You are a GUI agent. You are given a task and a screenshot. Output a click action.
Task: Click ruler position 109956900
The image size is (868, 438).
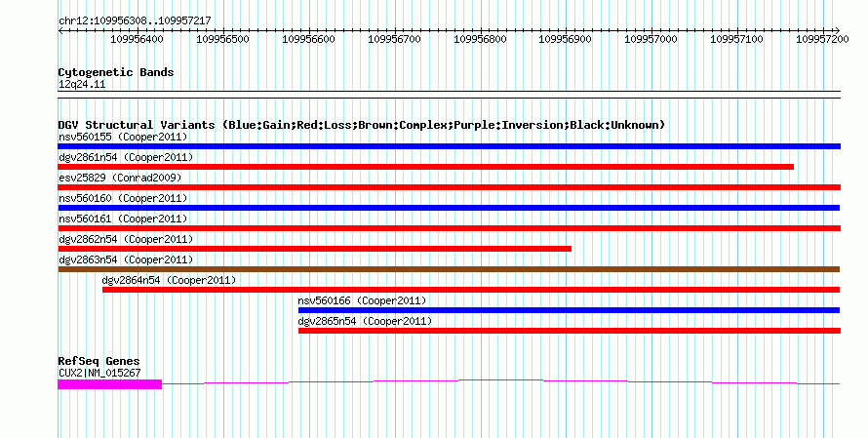click(x=566, y=39)
